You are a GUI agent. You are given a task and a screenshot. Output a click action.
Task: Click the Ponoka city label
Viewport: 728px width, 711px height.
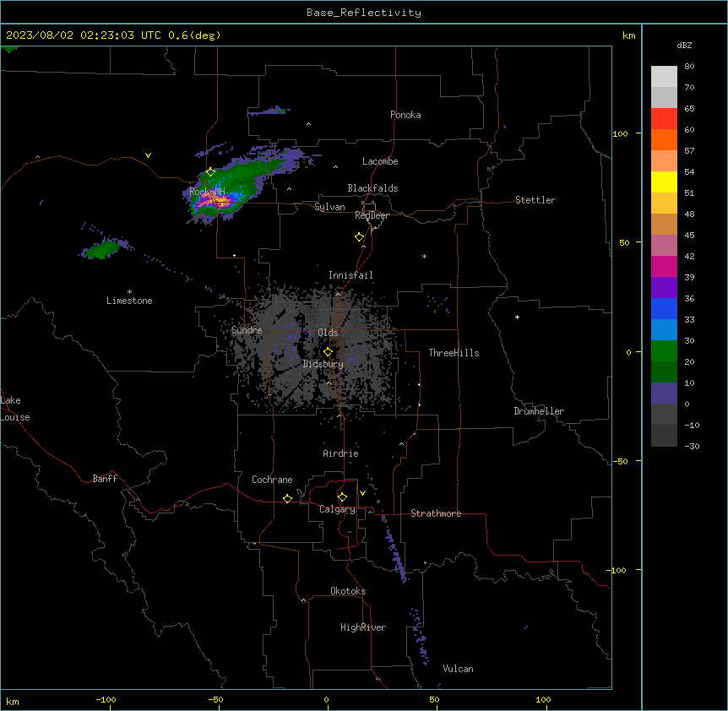click(405, 115)
